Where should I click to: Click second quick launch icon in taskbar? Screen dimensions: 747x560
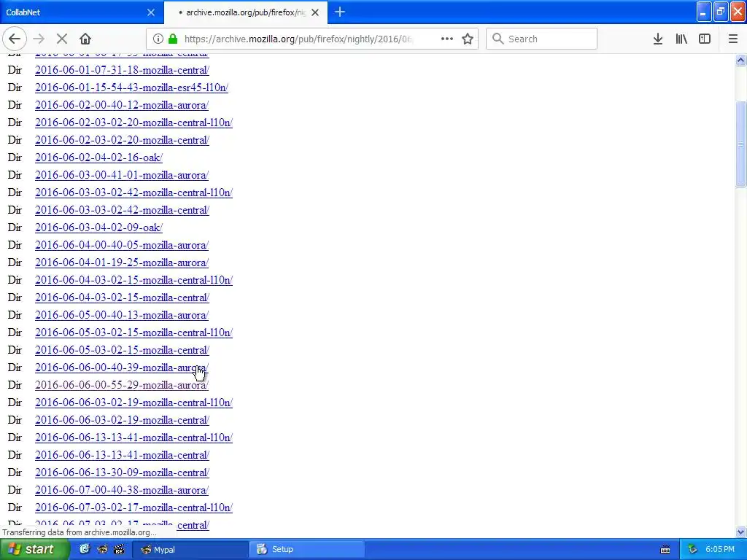pos(102,549)
